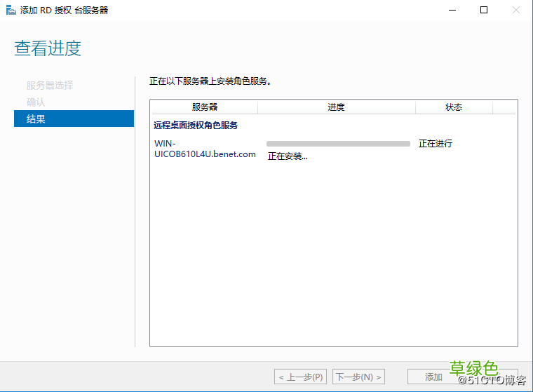Click the 正在进行 status text
The width and height of the screenshot is (533, 392).
click(436, 144)
